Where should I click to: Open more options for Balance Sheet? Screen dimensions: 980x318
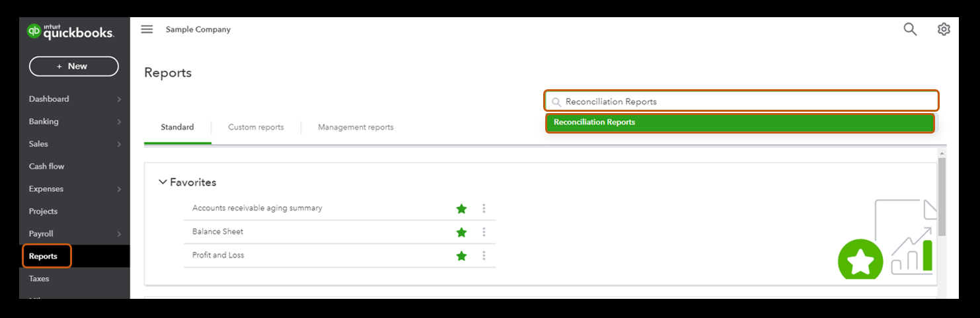tap(484, 232)
